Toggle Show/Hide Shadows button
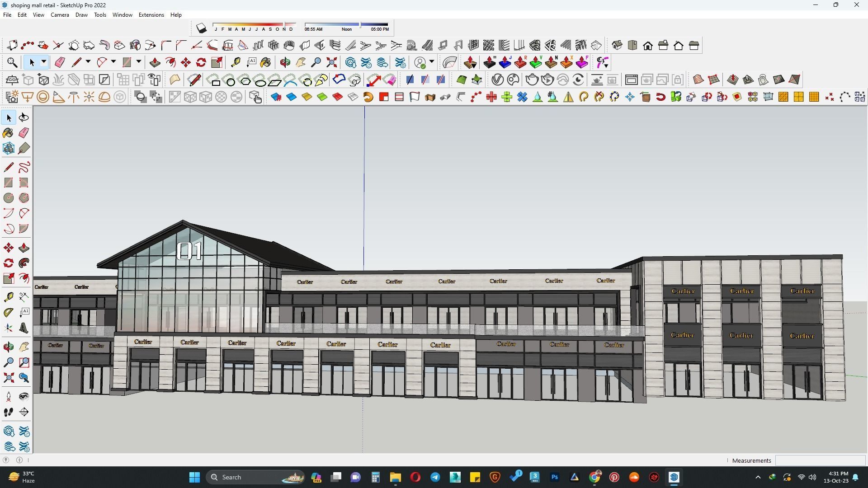This screenshot has width=868, height=488. pyautogui.click(x=201, y=28)
